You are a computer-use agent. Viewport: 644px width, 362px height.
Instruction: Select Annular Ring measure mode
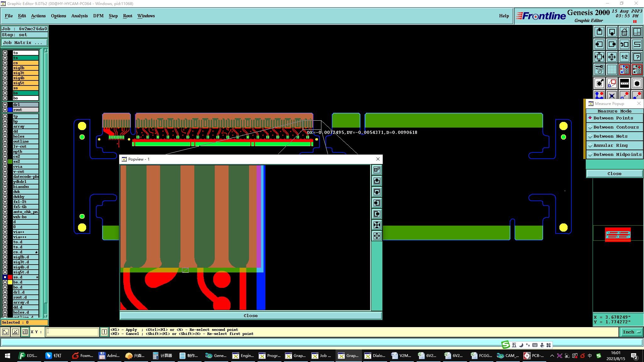(610, 145)
